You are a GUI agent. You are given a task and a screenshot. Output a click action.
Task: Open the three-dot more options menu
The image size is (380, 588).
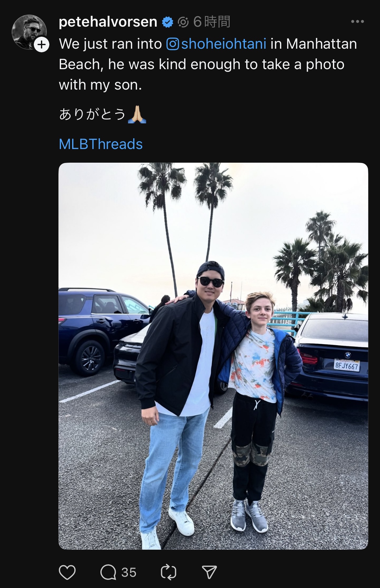[x=358, y=22]
